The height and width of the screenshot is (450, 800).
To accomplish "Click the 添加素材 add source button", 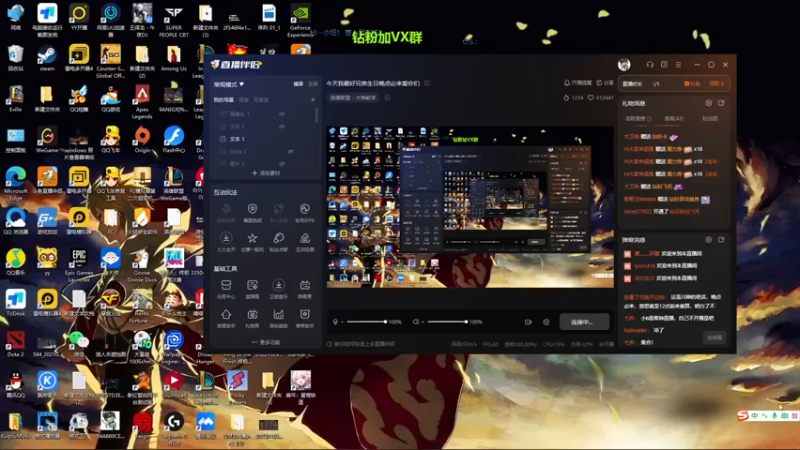I will coord(266,173).
